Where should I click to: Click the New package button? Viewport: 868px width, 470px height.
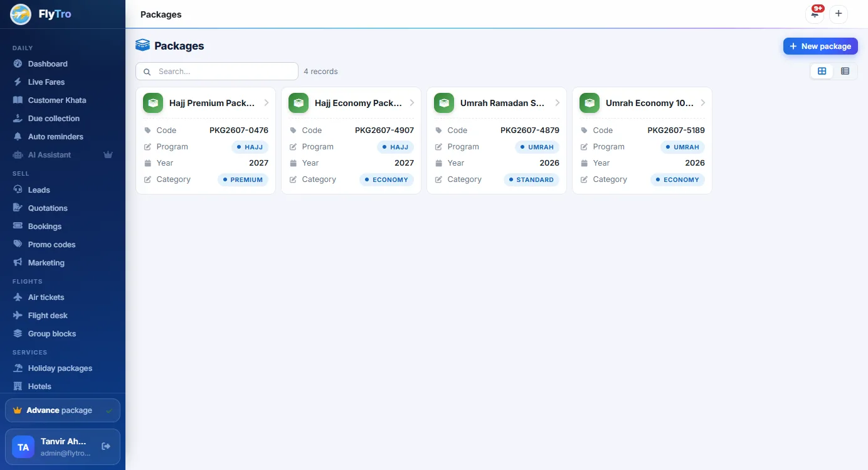pyautogui.click(x=820, y=46)
